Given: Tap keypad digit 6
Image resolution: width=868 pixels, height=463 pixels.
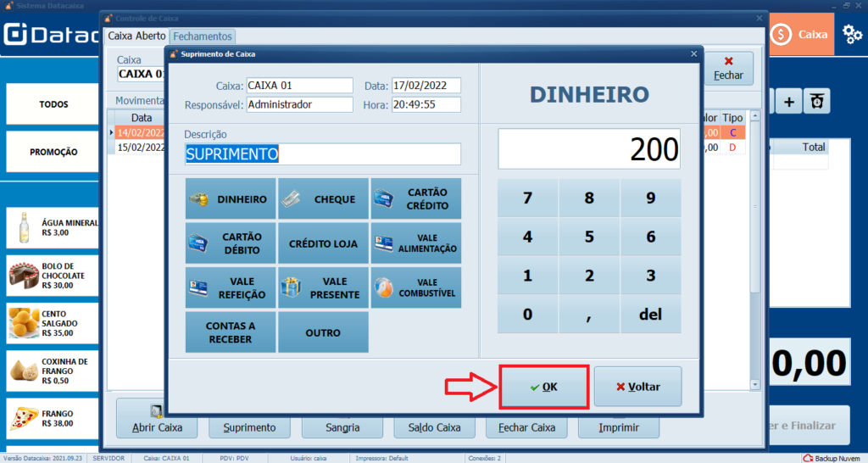Looking at the screenshot, I should [x=650, y=237].
